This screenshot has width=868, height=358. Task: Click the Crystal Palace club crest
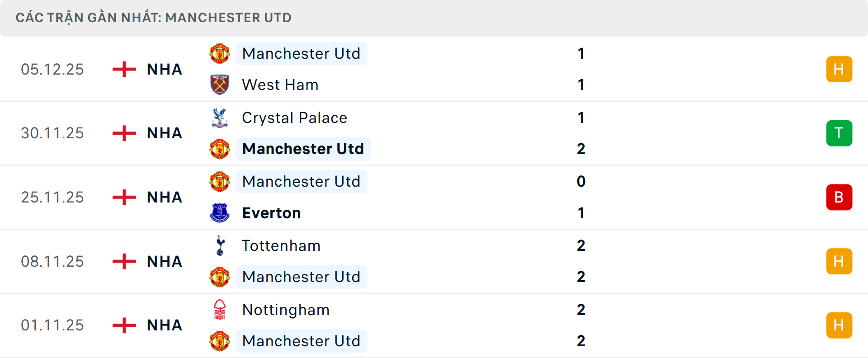[220, 118]
